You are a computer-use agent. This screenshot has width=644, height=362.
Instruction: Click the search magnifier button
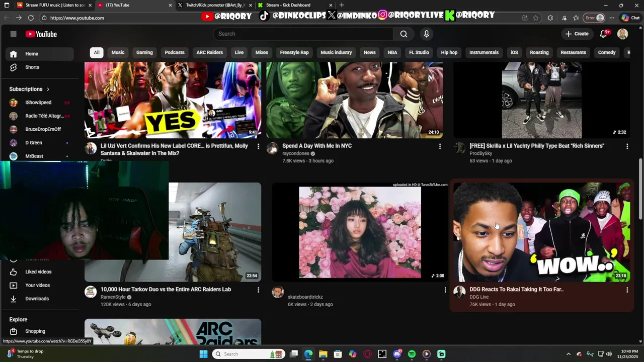click(x=404, y=34)
